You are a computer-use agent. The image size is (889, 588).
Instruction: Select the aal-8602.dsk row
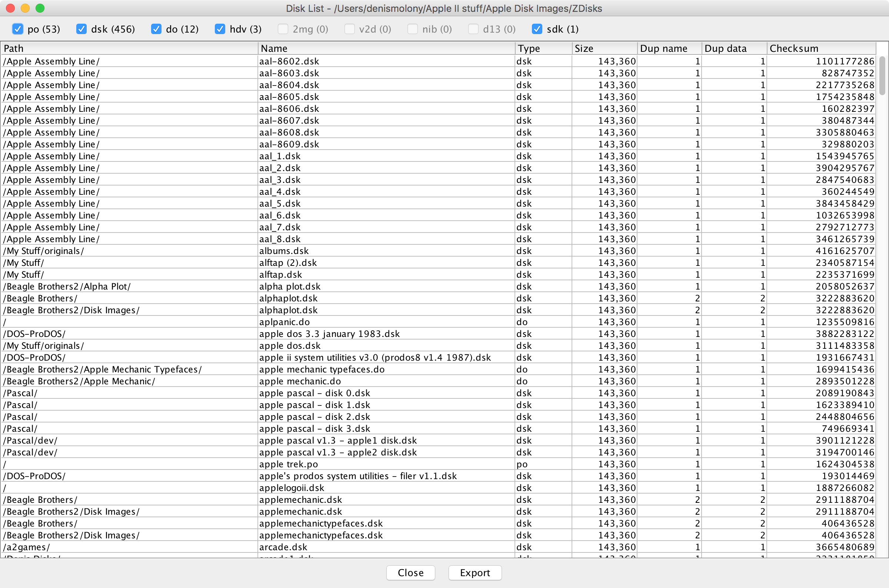pyautogui.click(x=439, y=61)
